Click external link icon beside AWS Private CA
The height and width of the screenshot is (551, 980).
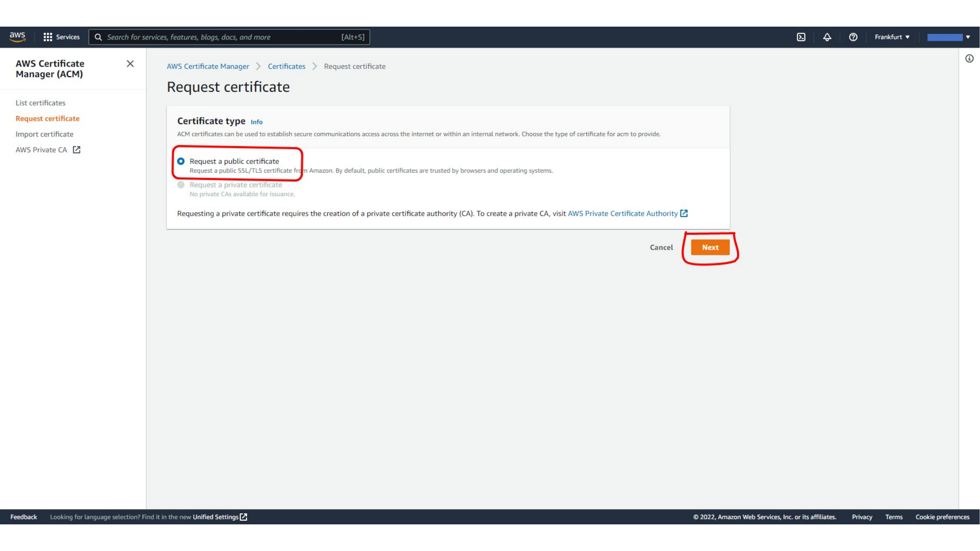click(77, 150)
